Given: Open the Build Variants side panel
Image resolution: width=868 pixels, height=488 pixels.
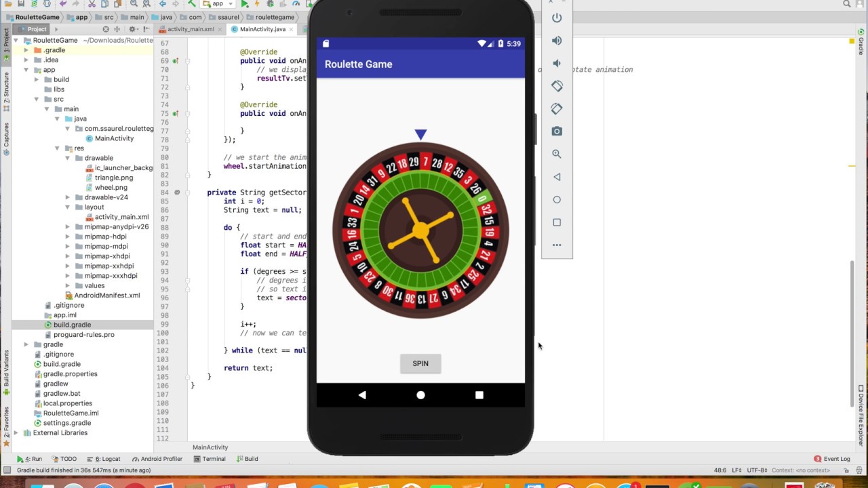Looking at the screenshot, I should pyautogui.click(x=6, y=373).
